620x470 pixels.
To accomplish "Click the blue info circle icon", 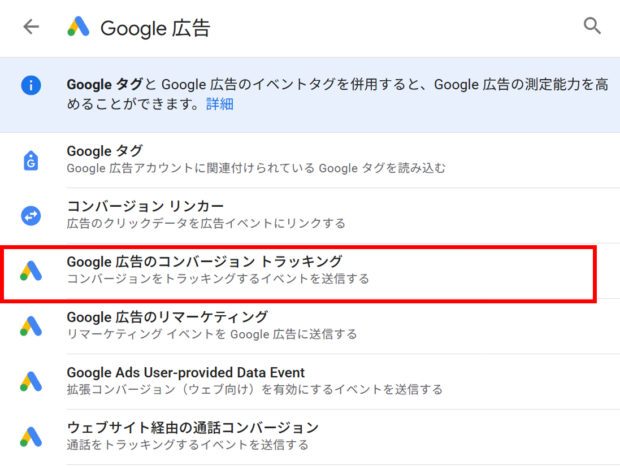I will 31,86.
